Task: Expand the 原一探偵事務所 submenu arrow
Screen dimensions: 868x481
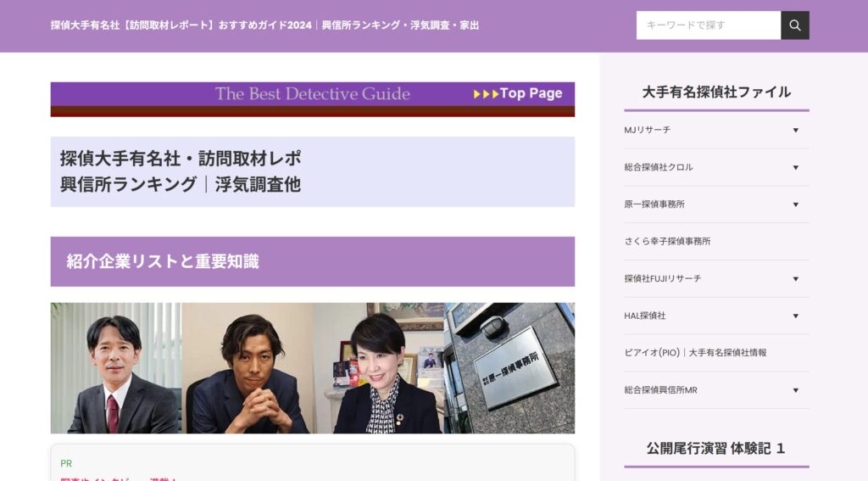Action: click(795, 204)
